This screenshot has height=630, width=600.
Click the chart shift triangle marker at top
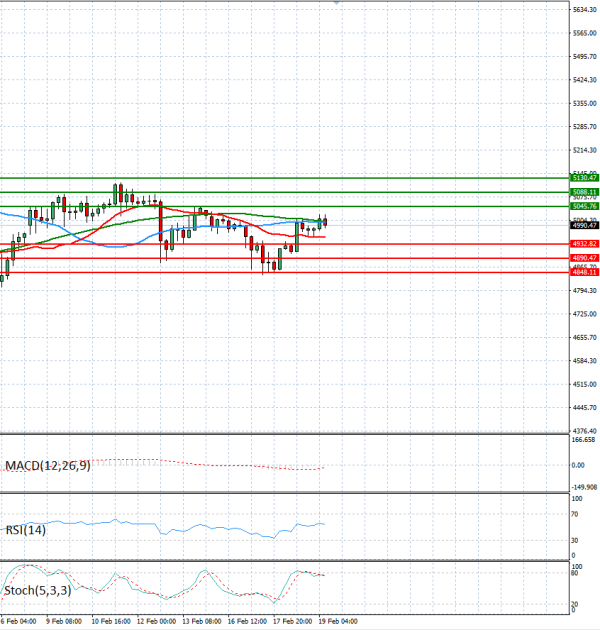(336, 4)
